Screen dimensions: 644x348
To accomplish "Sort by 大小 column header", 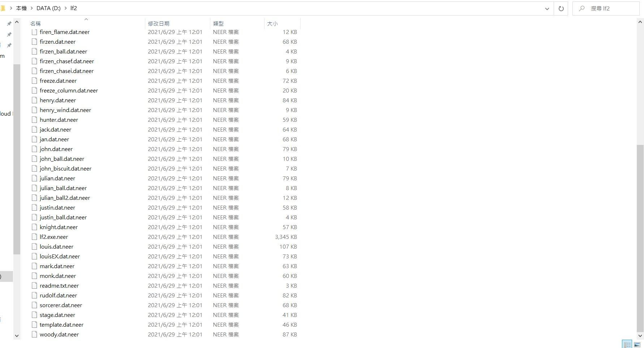I will (272, 23).
